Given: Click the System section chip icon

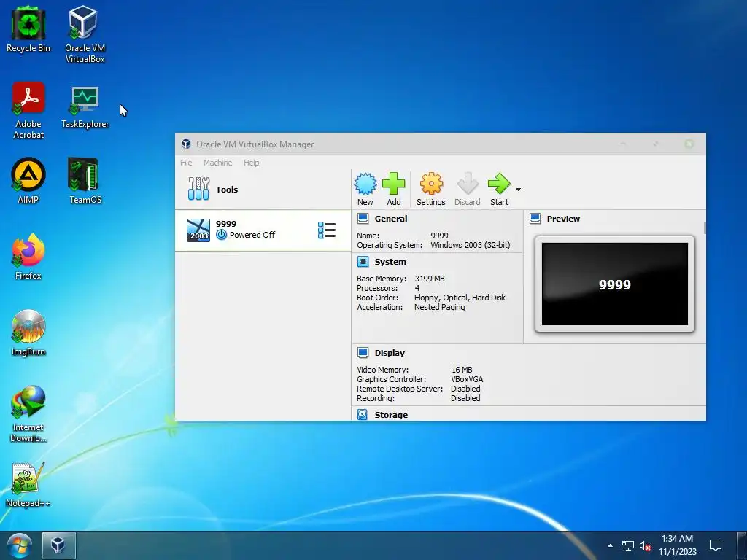Looking at the screenshot, I should 363,262.
